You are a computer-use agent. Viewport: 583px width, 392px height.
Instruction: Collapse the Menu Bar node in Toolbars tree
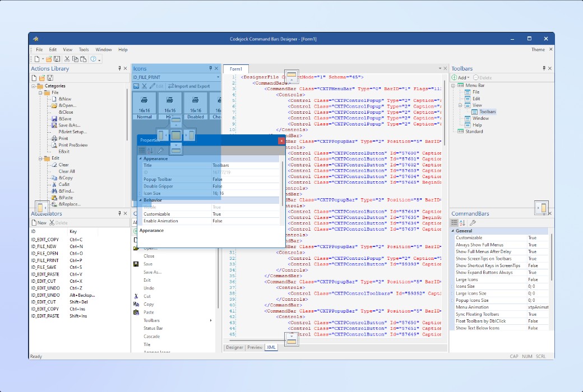(454, 86)
